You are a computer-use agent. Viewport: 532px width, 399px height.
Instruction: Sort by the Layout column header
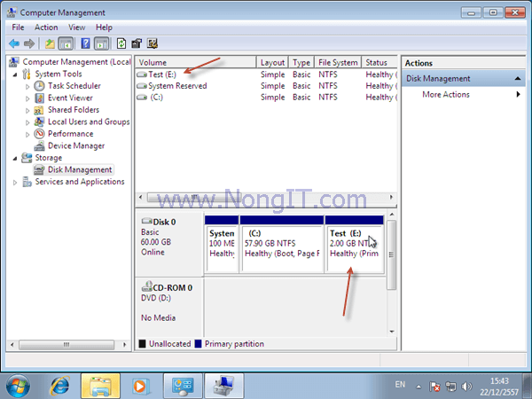pos(272,62)
